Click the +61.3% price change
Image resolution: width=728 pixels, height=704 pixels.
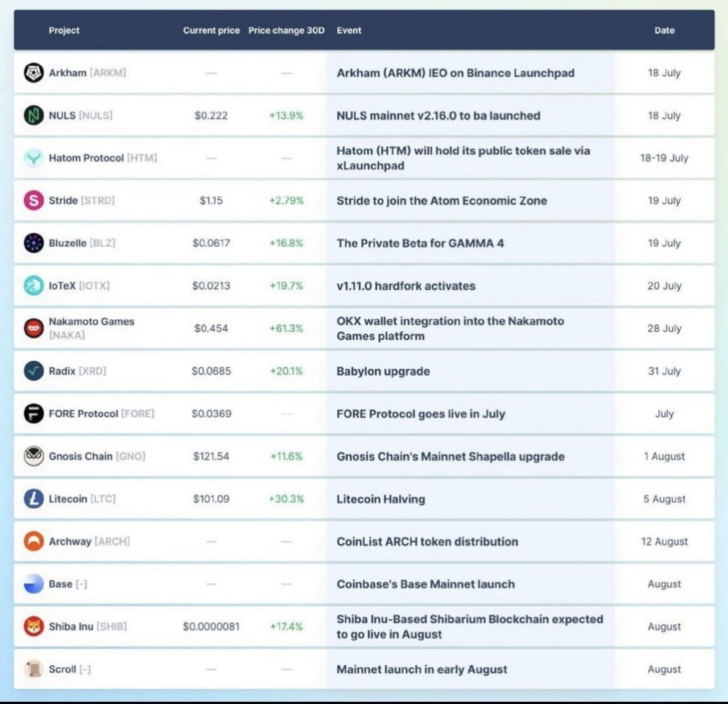286,328
